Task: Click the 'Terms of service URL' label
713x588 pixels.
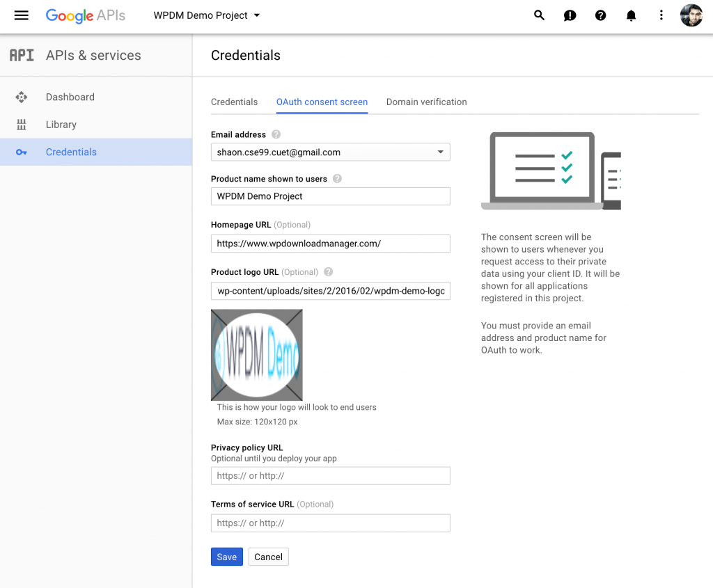Action: (x=252, y=504)
